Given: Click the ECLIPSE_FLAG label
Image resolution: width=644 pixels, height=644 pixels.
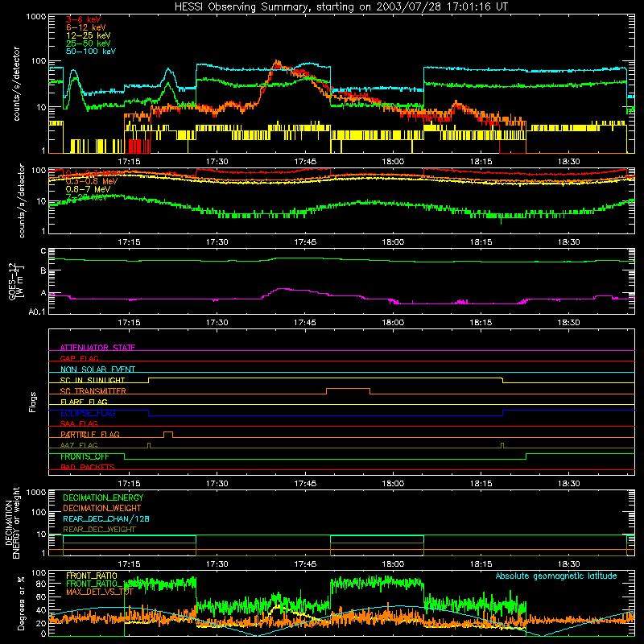Looking at the screenshot, I should pos(88,413).
